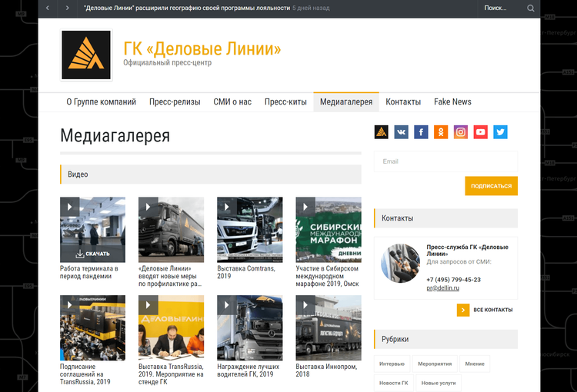
Task: Click the Подписаться button
Action: pos(492,186)
